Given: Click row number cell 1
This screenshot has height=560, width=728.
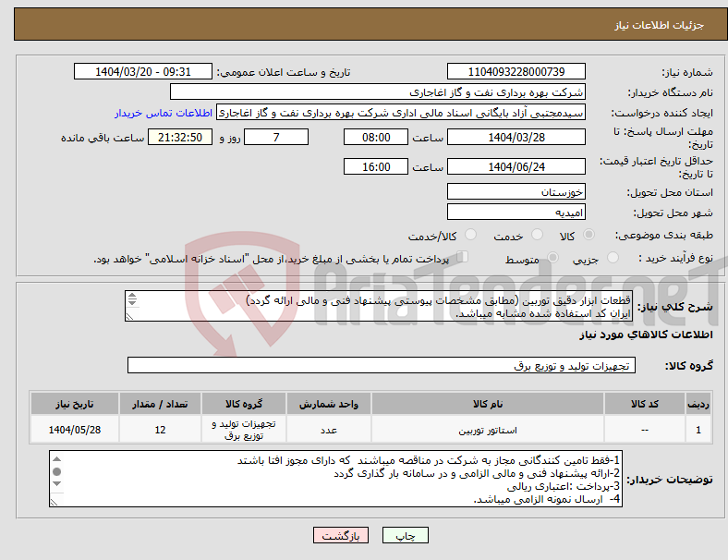Looking at the screenshot, I should [x=698, y=430].
